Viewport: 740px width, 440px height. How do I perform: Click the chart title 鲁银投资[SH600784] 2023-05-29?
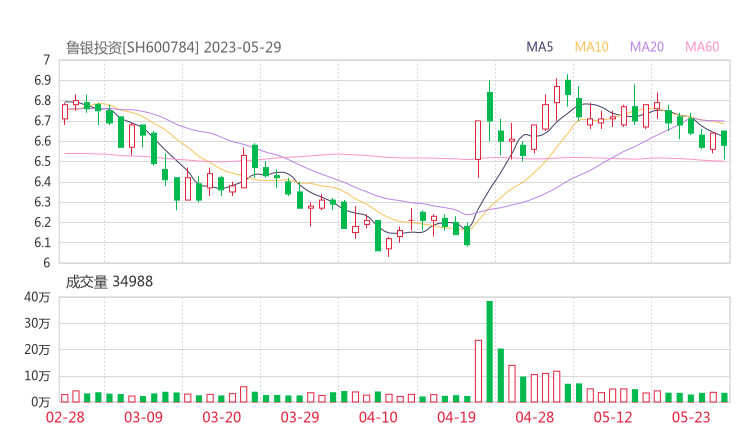[x=174, y=47]
